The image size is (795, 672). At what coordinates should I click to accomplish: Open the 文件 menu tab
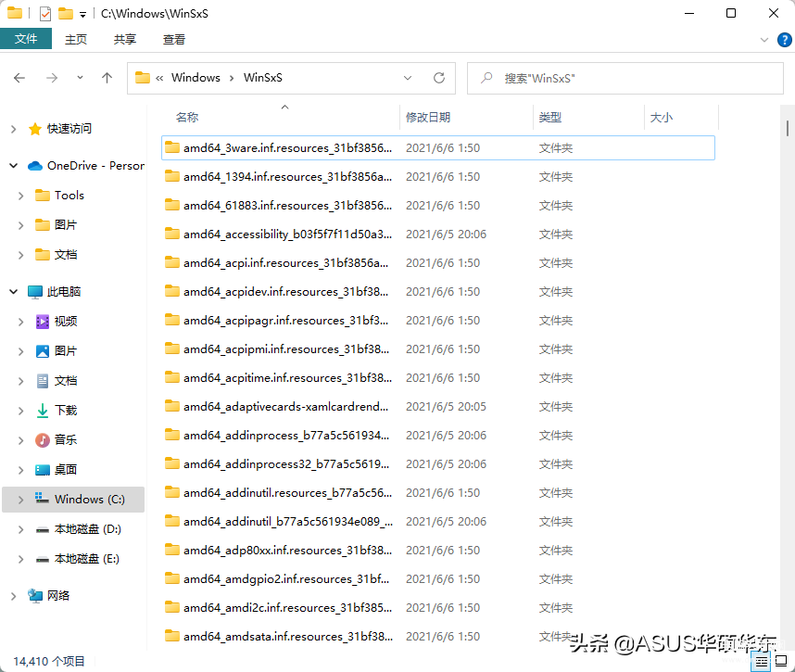pos(26,39)
